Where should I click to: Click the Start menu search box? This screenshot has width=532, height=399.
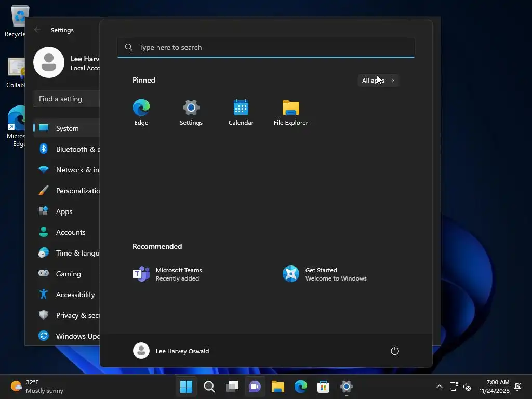point(266,47)
